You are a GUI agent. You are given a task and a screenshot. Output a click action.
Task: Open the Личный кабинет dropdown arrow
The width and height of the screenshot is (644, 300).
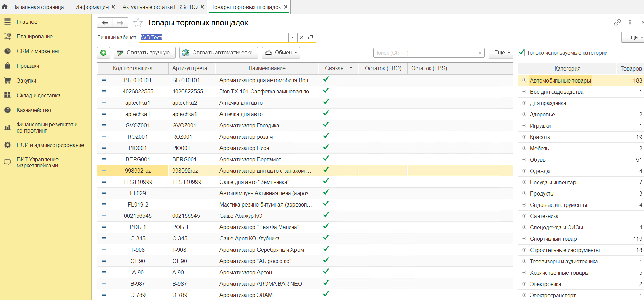(293, 37)
